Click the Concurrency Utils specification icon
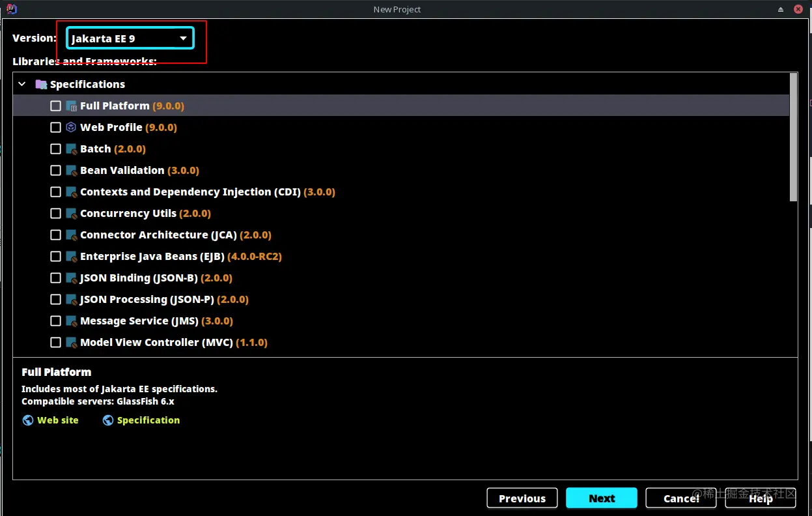 72,213
